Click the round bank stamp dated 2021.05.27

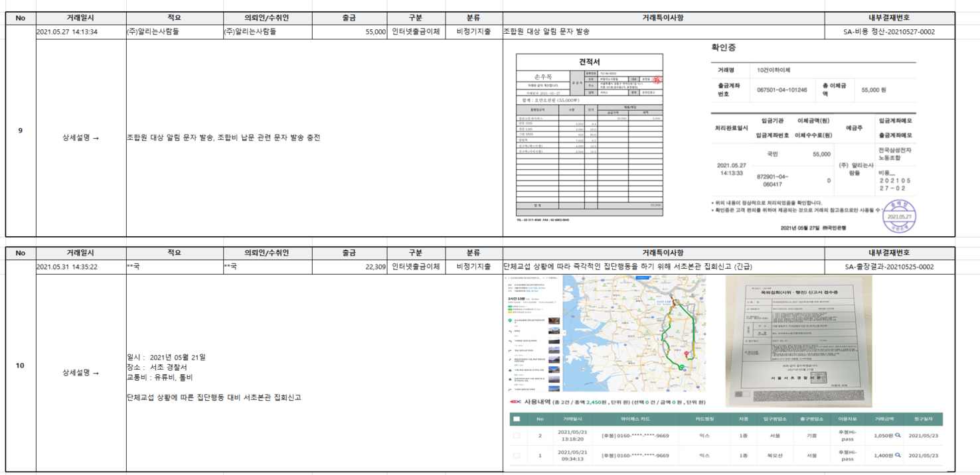[898, 216]
